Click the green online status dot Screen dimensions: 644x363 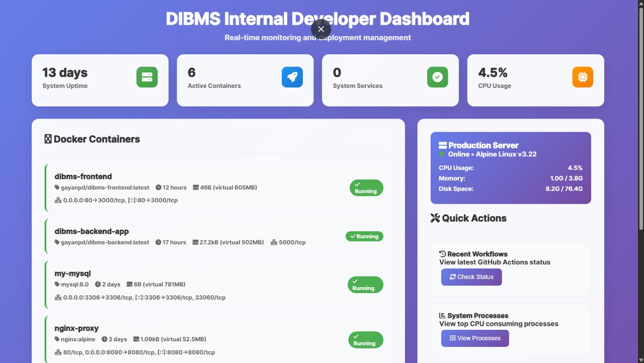click(442, 154)
